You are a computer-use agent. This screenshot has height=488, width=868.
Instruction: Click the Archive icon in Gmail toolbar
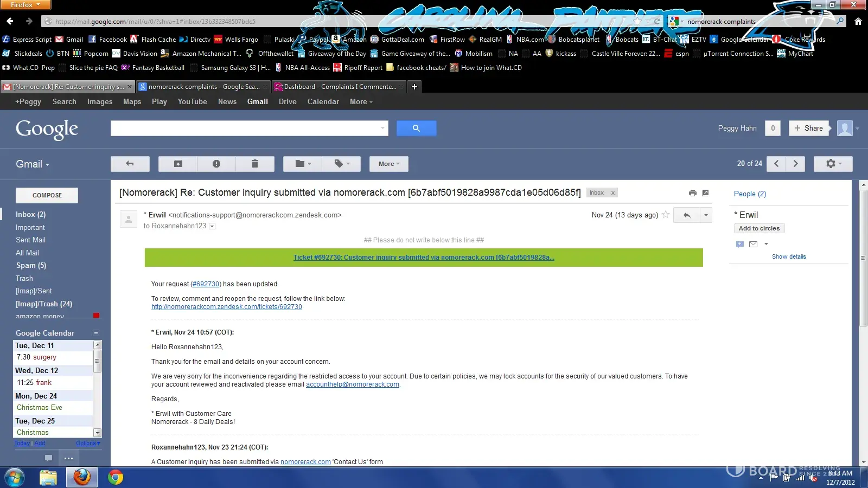click(178, 164)
